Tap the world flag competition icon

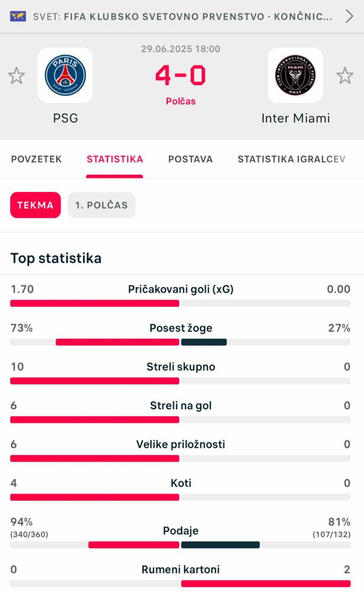(x=18, y=16)
